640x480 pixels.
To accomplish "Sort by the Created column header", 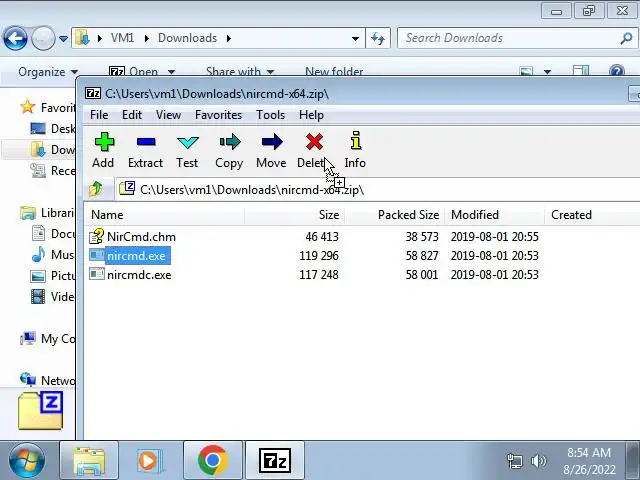I will [592, 215].
